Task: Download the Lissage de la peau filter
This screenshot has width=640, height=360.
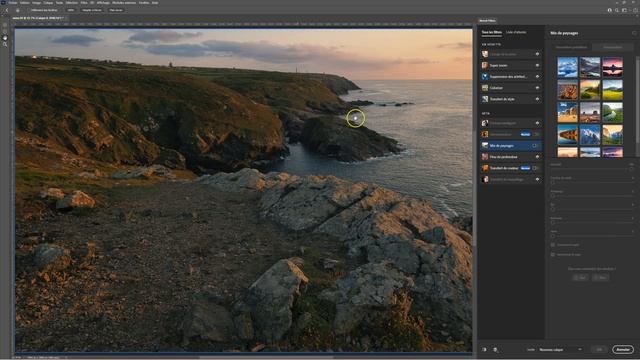Action: 537,54
